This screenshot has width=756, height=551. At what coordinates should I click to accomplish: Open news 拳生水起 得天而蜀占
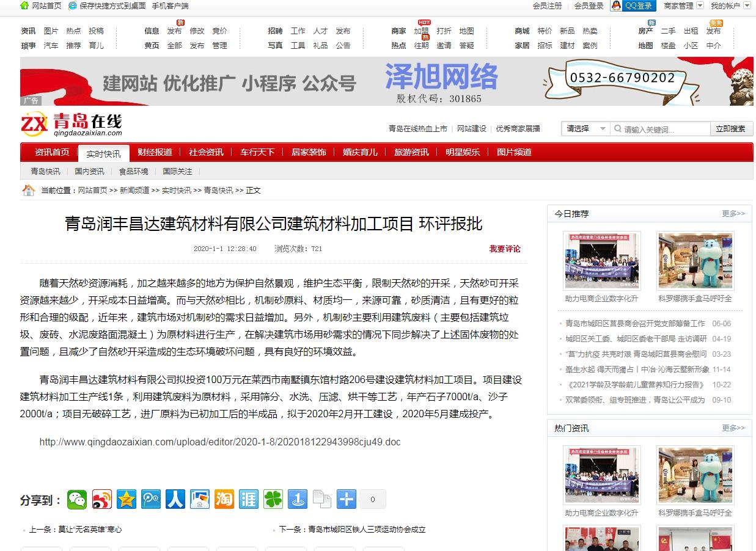pos(637,370)
